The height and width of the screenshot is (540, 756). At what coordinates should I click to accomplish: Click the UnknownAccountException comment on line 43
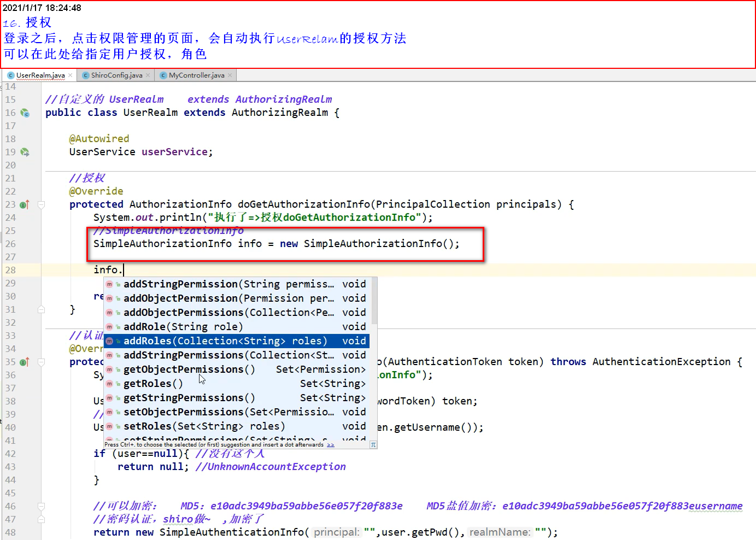[x=271, y=467]
